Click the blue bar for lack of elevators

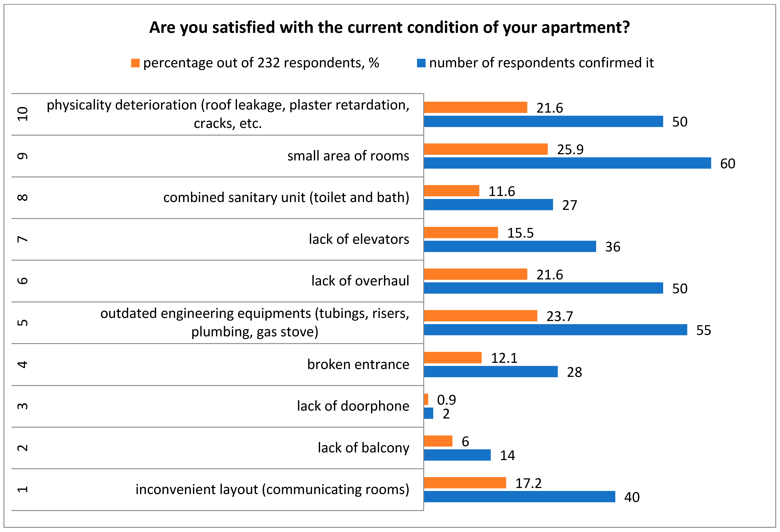[x=510, y=246]
